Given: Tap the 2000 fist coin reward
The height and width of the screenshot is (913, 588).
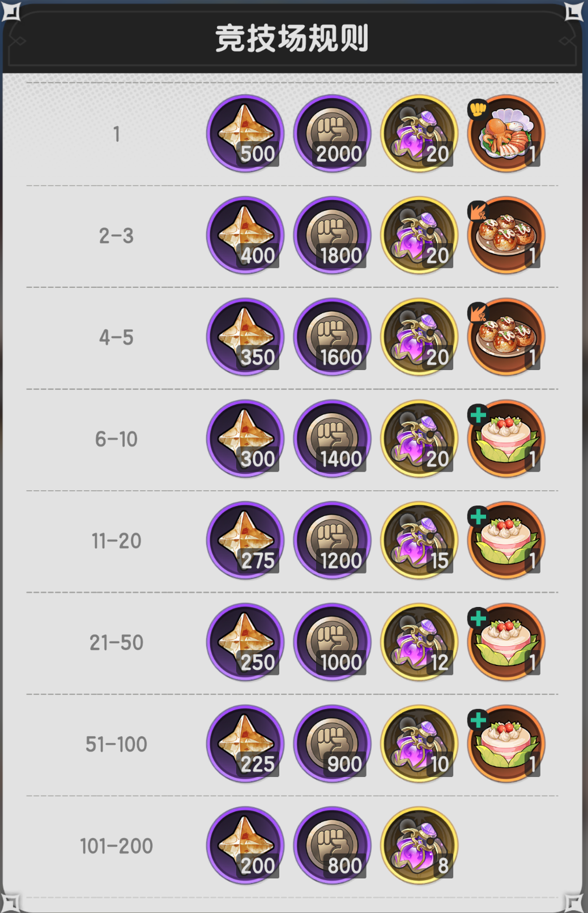Looking at the screenshot, I should coord(333,134).
